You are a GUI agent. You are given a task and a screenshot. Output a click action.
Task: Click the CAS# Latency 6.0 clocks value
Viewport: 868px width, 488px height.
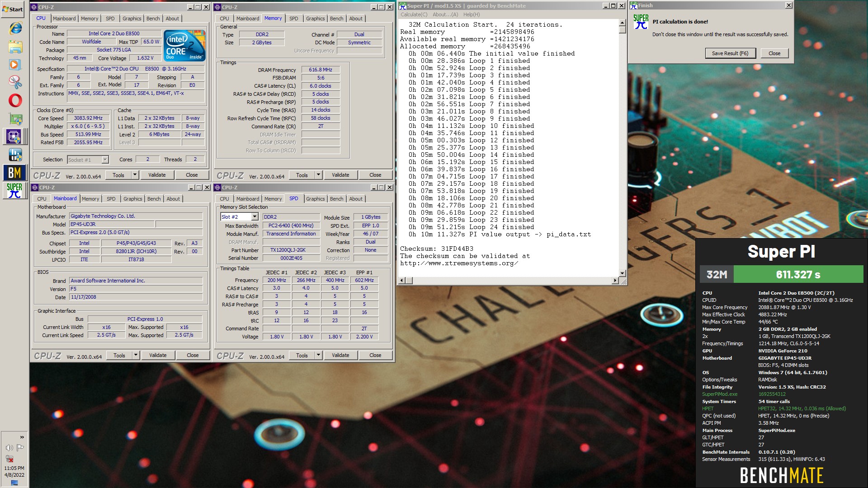click(321, 86)
